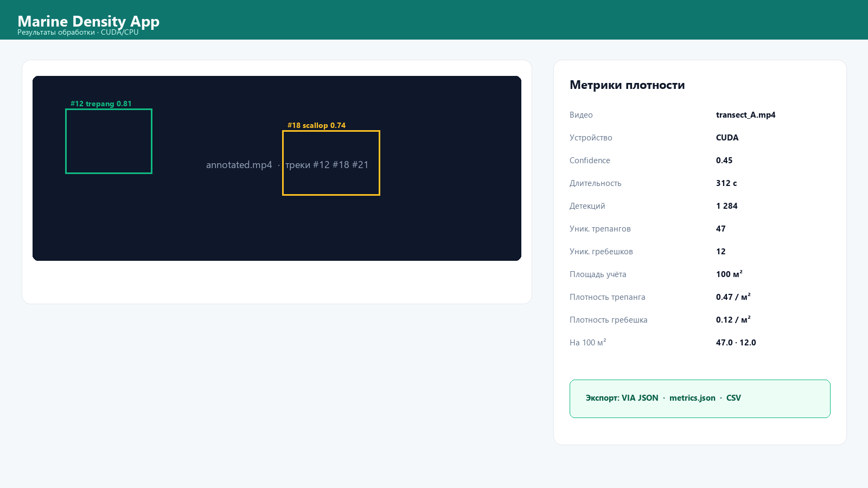Click the Плотность трепанга value 0.47
The height and width of the screenshot is (488, 868).
pyautogui.click(x=733, y=297)
